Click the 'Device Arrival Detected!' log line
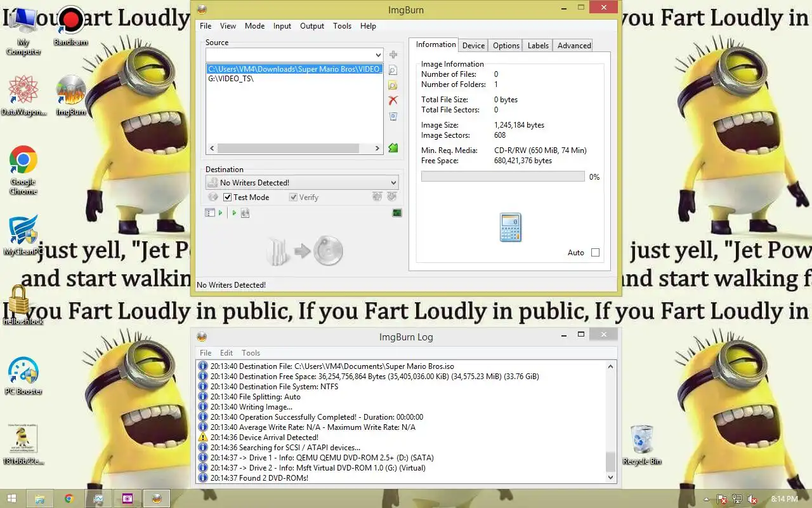The image size is (812, 508). click(265, 438)
